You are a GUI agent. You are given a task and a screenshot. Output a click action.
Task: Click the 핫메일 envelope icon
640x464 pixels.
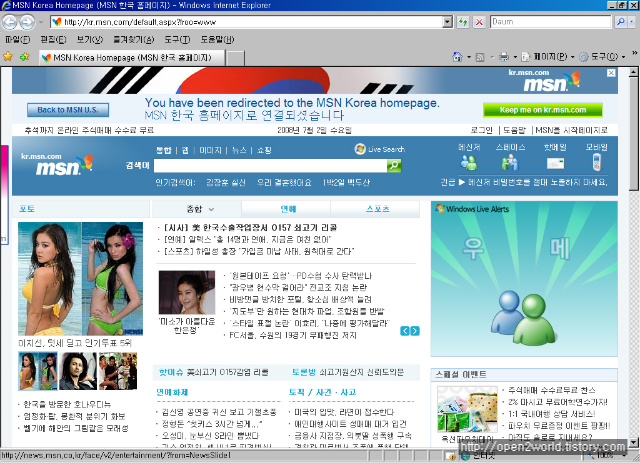point(555,164)
